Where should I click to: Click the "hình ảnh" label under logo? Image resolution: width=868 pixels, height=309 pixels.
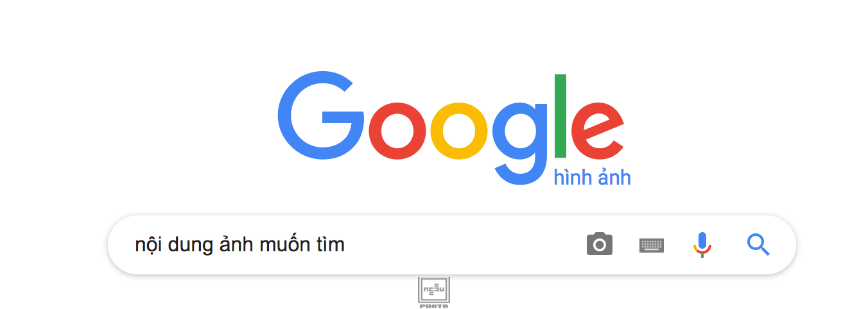(x=592, y=178)
